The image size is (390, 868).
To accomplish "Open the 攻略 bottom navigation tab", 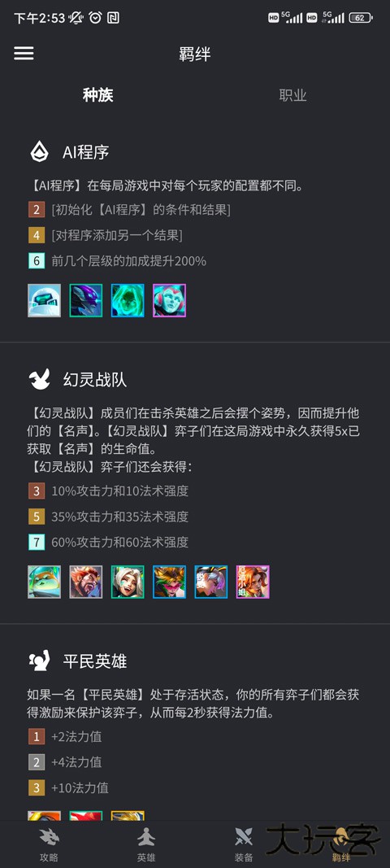I will click(x=49, y=845).
